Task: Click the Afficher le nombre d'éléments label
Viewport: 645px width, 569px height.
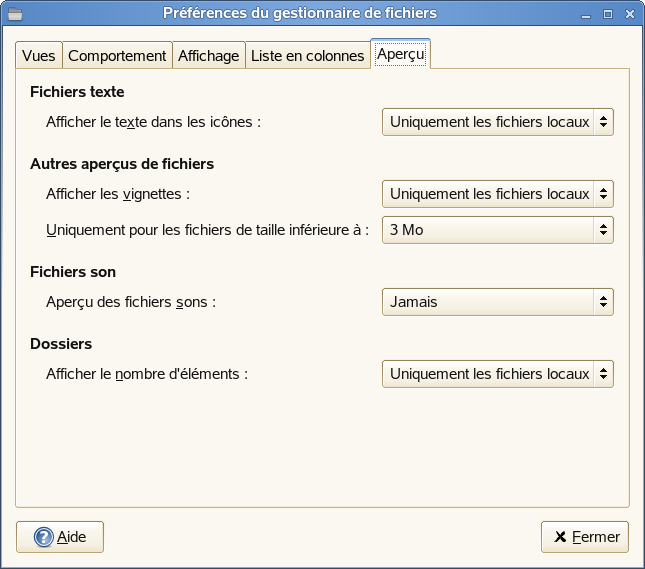Action: tap(146, 374)
